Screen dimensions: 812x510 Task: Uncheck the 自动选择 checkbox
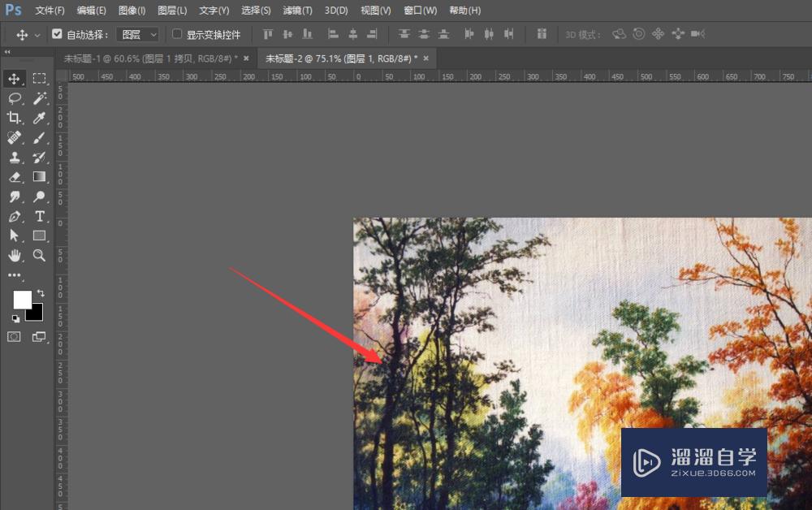pyautogui.click(x=57, y=34)
